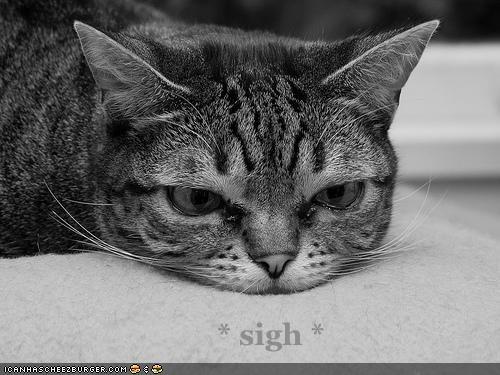
Task: Click the "* sigh *" caption text
Action: click(x=271, y=336)
